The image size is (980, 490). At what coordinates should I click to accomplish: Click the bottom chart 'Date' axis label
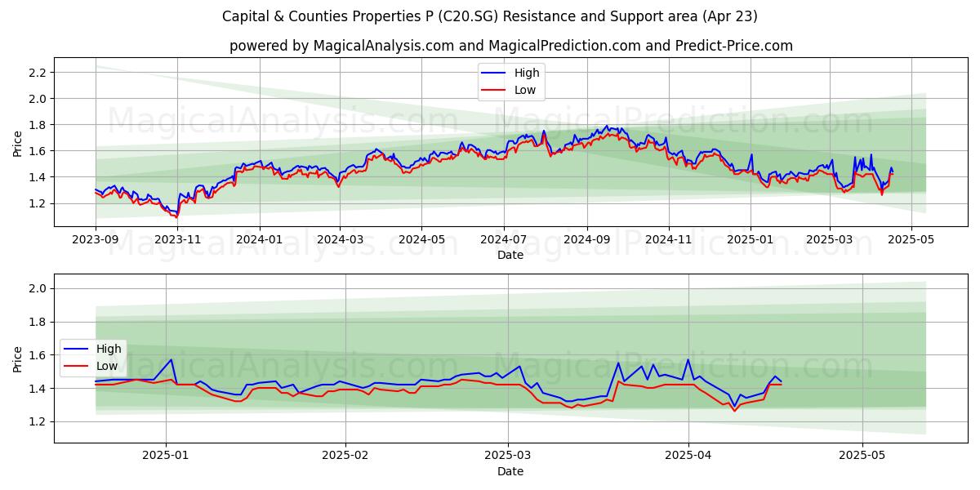pos(510,471)
